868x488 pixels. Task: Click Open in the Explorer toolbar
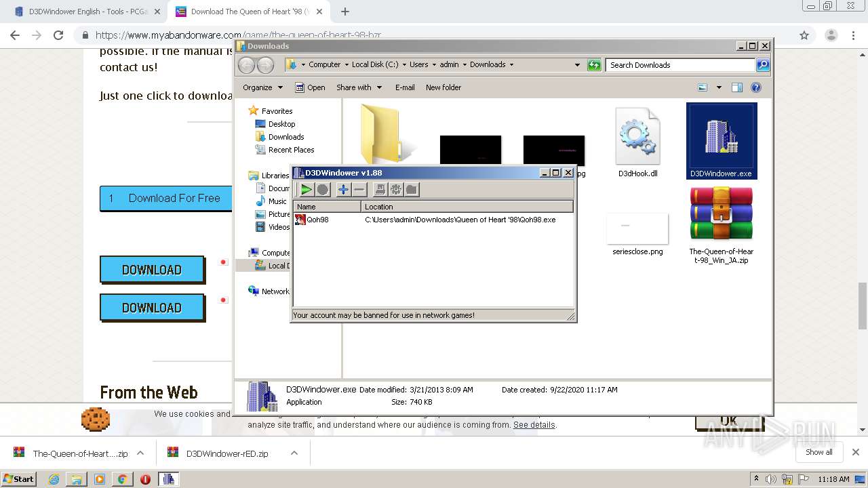coord(310,87)
